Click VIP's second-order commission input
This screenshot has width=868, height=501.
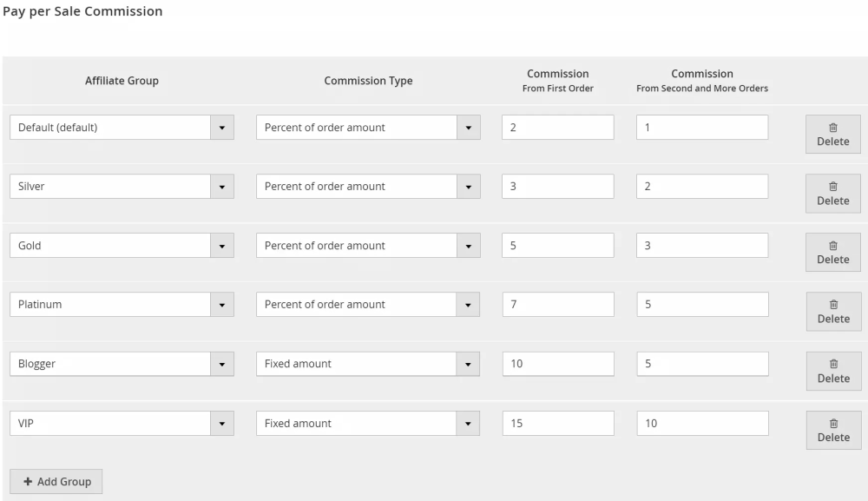(x=701, y=423)
